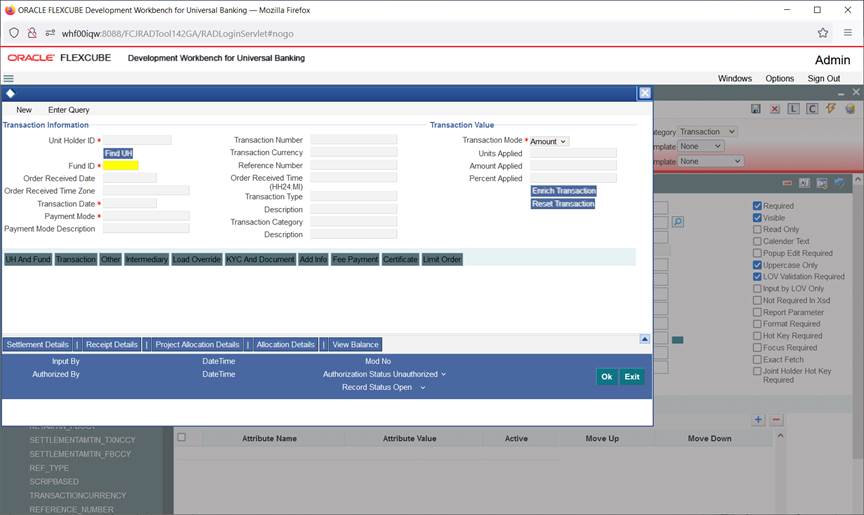Open the Windows menu
This screenshot has height=515, width=864.
click(x=735, y=79)
